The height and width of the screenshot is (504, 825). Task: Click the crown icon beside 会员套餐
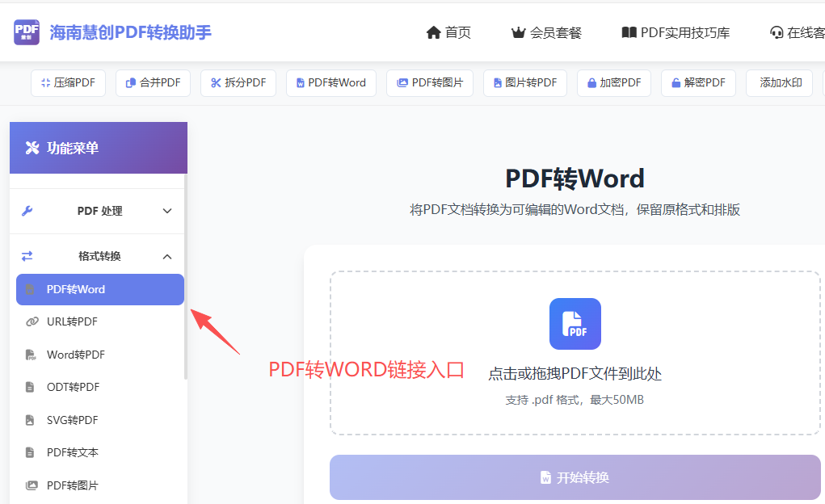(x=518, y=32)
